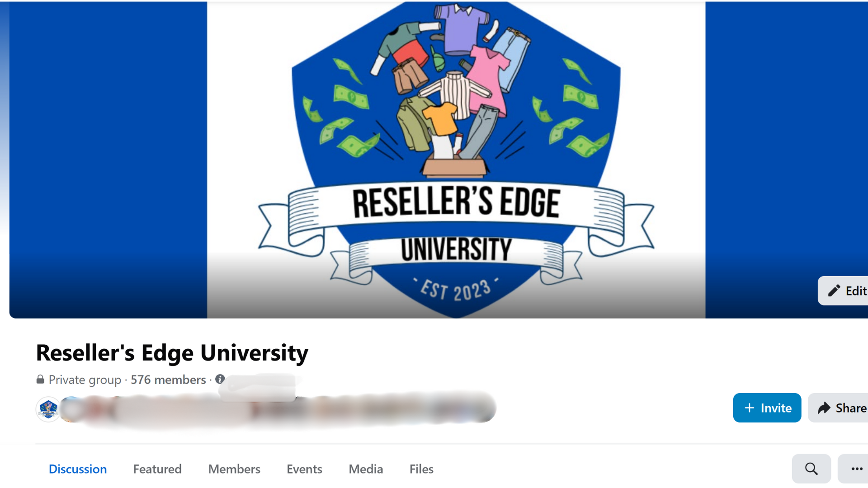Open the cover photo clothing shield logo
The height and width of the screenshot is (488, 868).
point(456,160)
